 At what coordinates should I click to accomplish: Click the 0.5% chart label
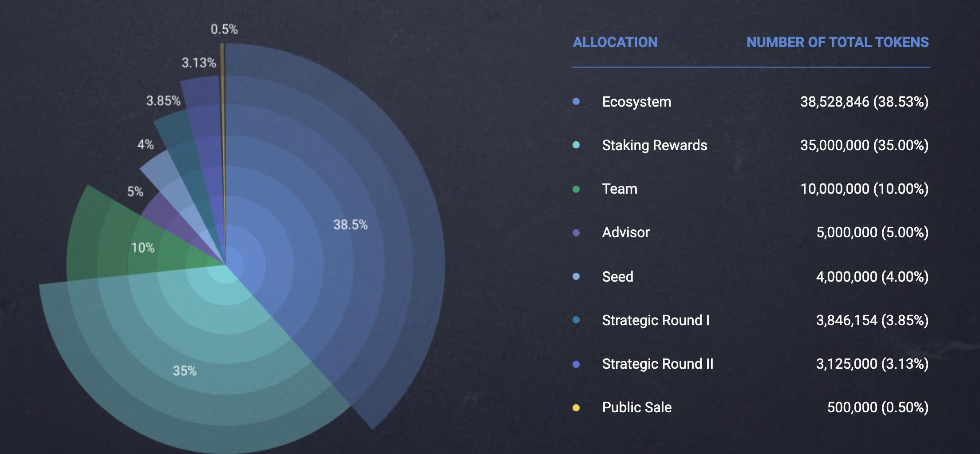click(224, 29)
